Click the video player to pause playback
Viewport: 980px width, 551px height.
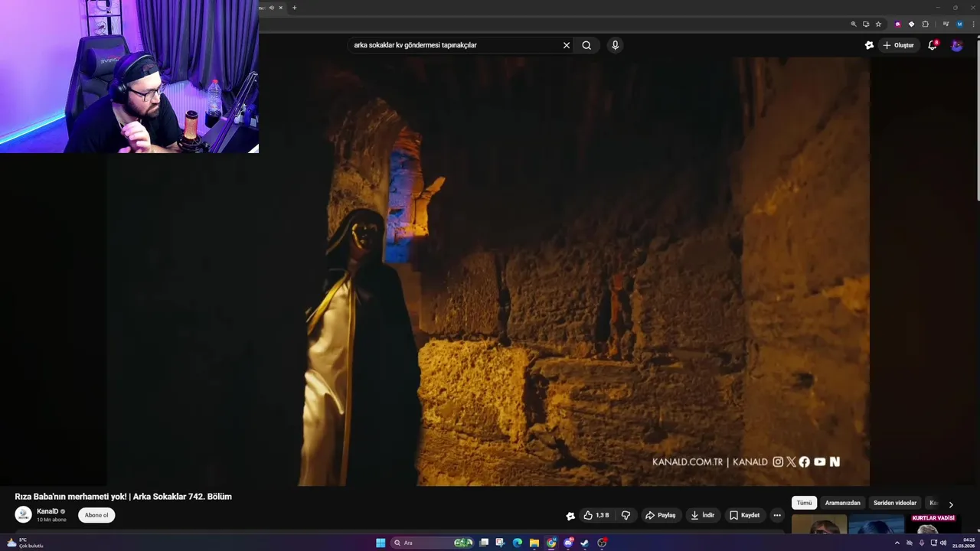pyautogui.click(x=490, y=272)
